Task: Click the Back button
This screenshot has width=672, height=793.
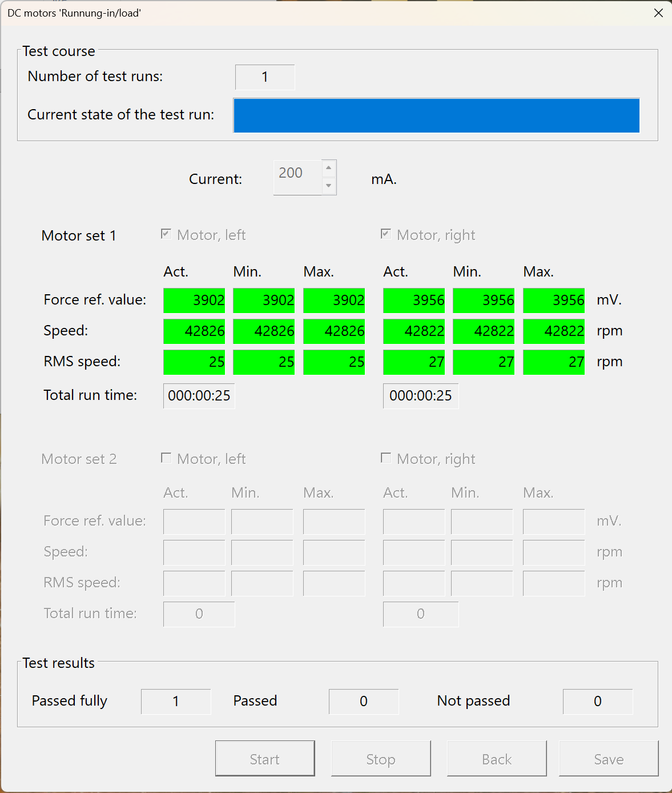Action: 496,759
